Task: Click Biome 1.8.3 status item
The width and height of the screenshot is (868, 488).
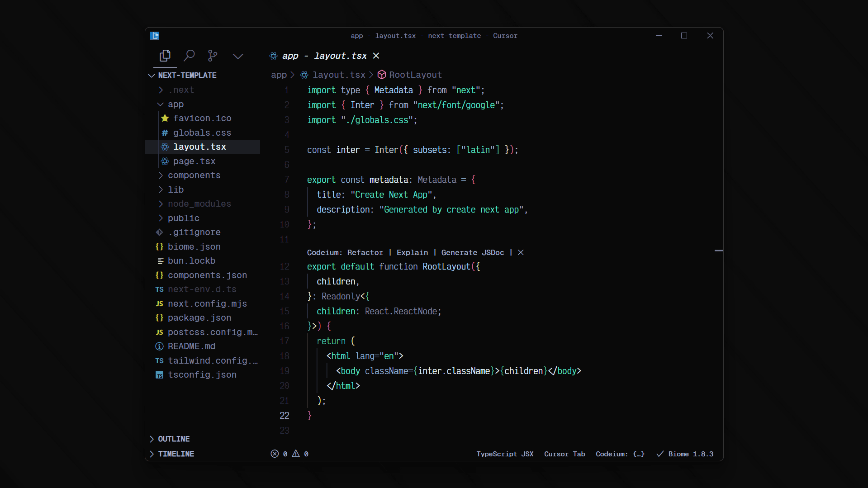Action: click(685, 454)
